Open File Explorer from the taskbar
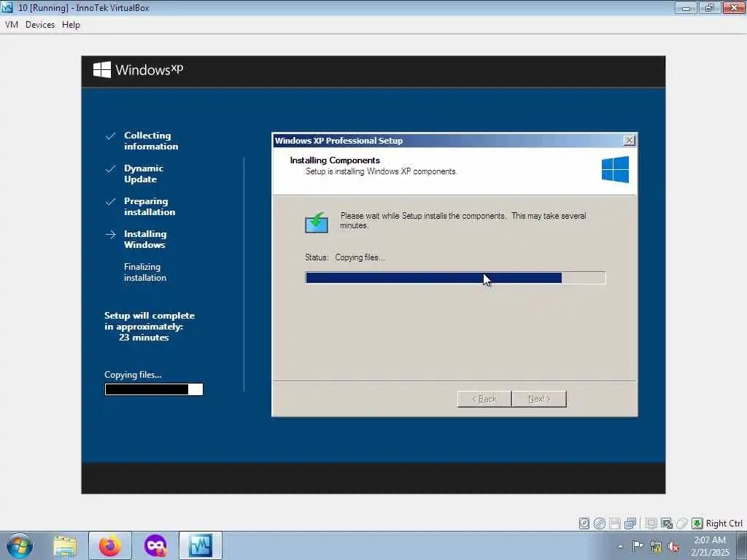Image resolution: width=747 pixels, height=560 pixels. coord(65,545)
